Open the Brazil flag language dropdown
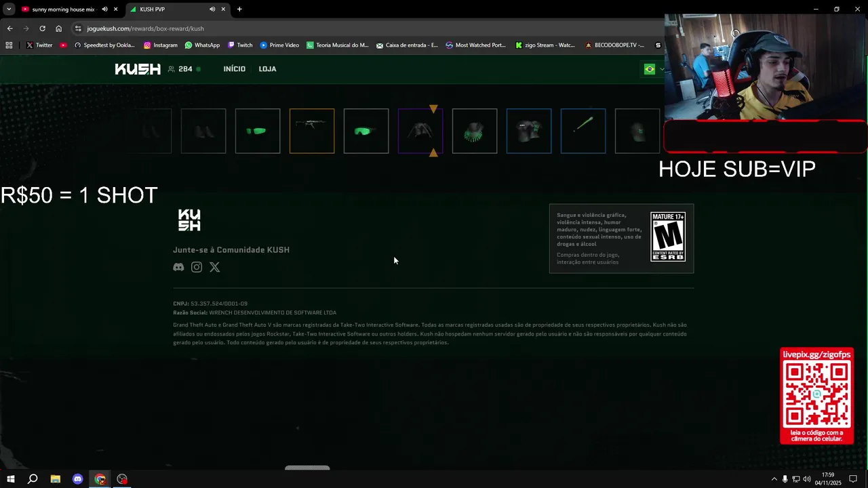 [654, 69]
